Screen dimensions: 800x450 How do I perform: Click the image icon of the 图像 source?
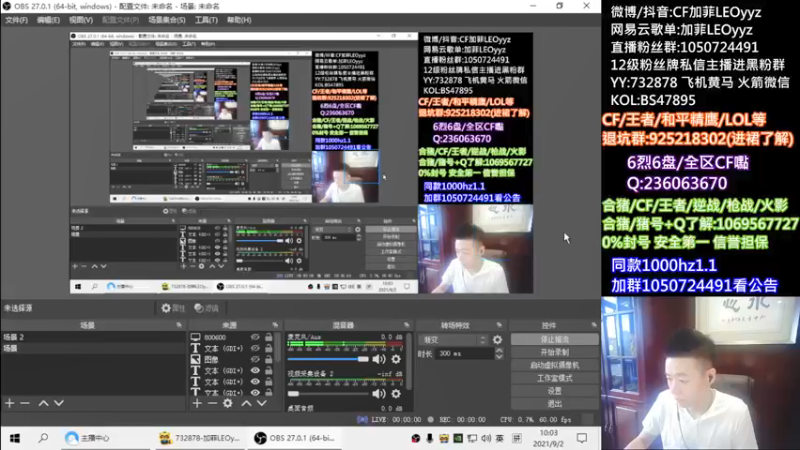[195, 359]
